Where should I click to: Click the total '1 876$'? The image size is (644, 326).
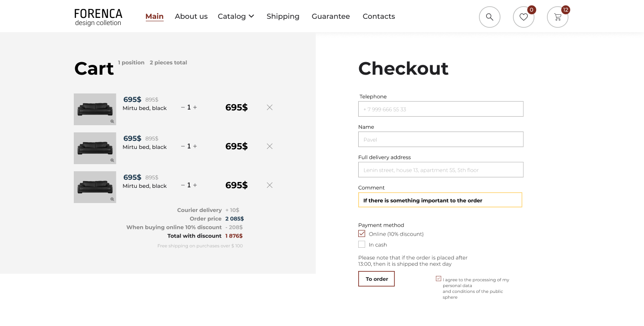234,236
